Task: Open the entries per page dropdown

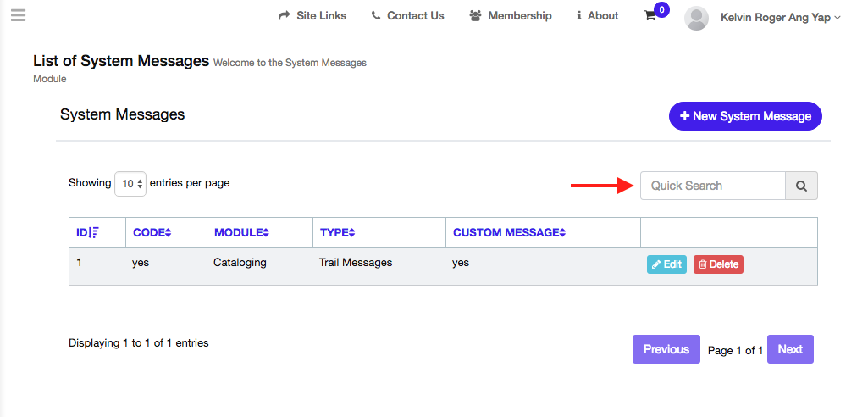Action: [130, 184]
